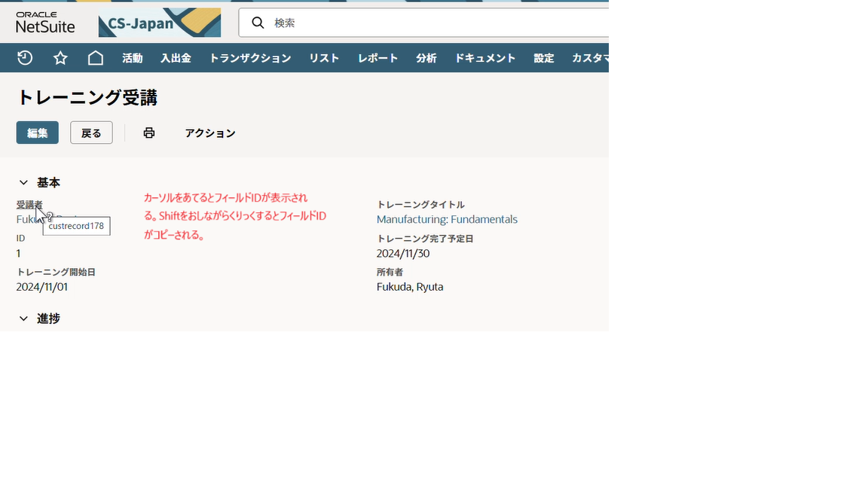This screenshot has width=868, height=488.
Task: Open the レポート menu
Action: tap(378, 58)
